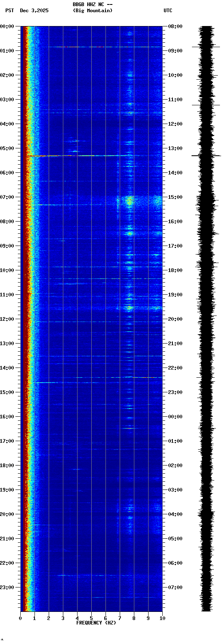Click the 00:00 label on UTC axis
The height and width of the screenshot is (644, 224).
(175, 417)
